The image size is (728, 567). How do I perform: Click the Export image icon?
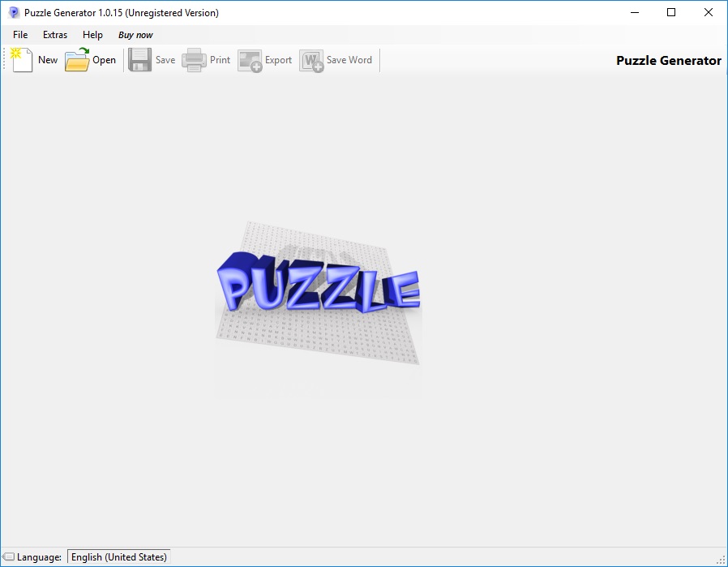coord(250,59)
